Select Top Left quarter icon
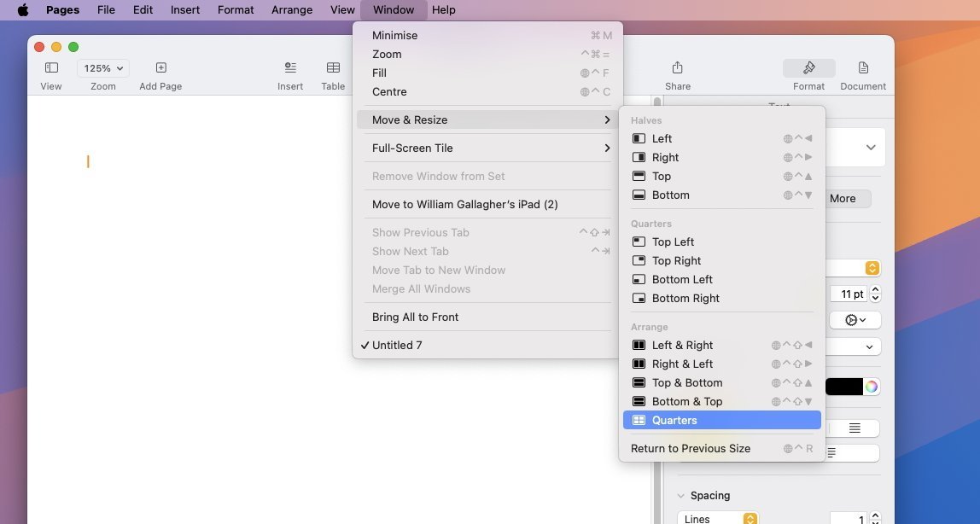 (x=639, y=242)
